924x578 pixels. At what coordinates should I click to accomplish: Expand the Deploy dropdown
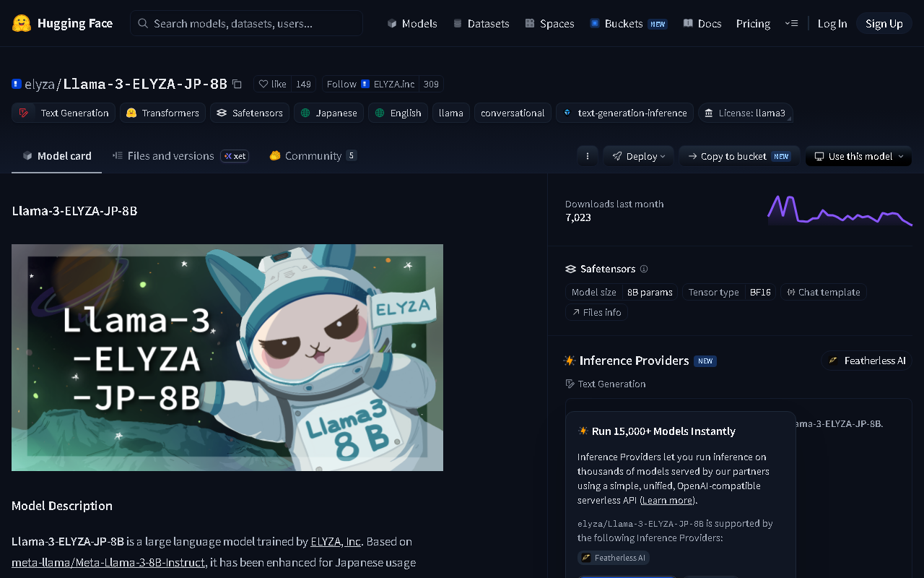point(639,156)
